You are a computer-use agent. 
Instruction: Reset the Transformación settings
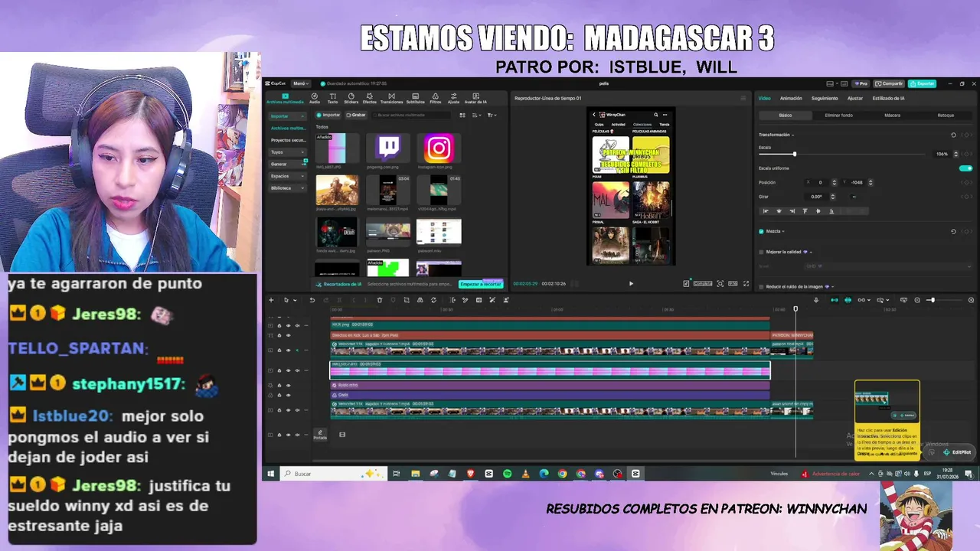coord(953,135)
